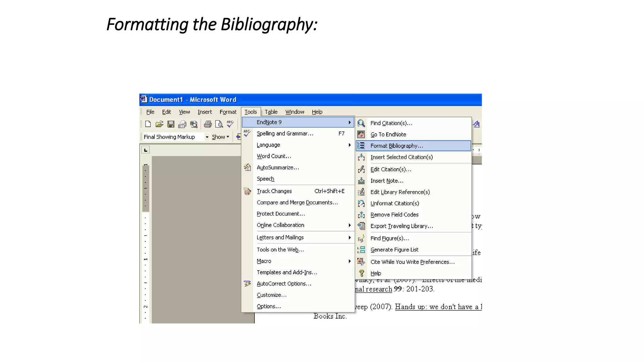Click the ruler tab selector button
Viewport: 644px width, 362px height.
click(146, 150)
